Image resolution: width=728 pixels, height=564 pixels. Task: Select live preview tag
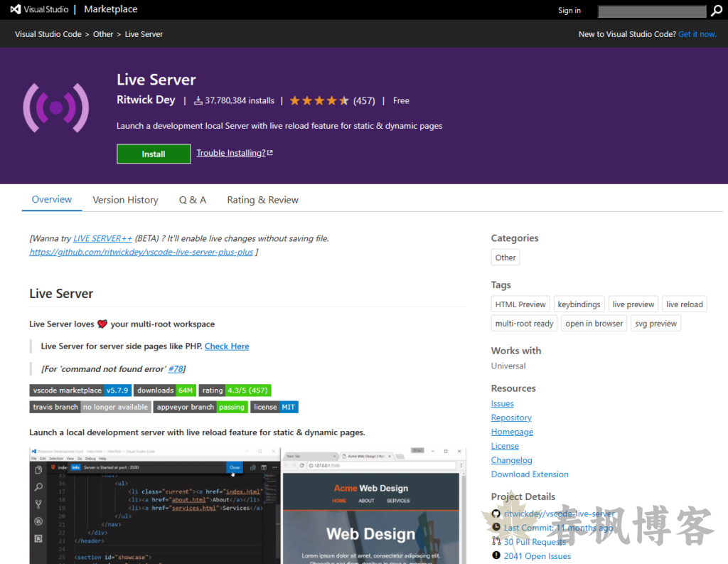tap(633, 304)
